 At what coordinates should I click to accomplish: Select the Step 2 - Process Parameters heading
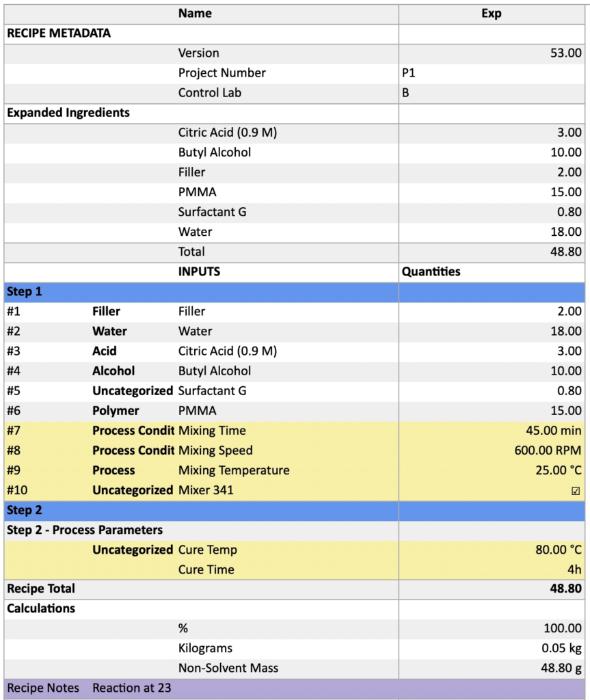click(85, 530)
